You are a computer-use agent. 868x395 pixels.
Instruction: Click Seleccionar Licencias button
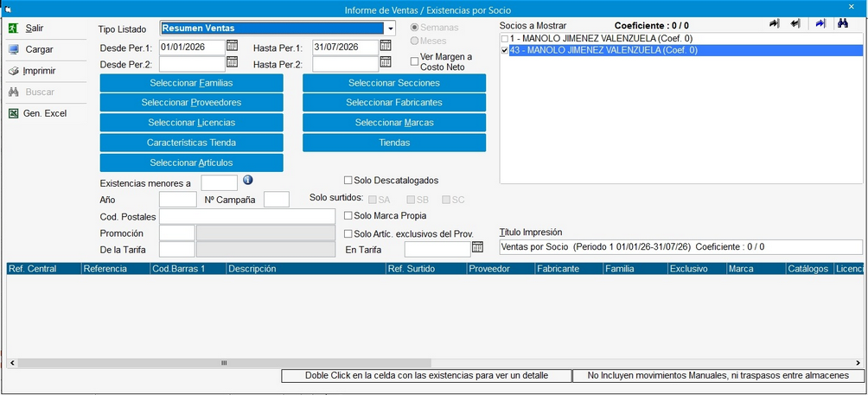(192, 123)
